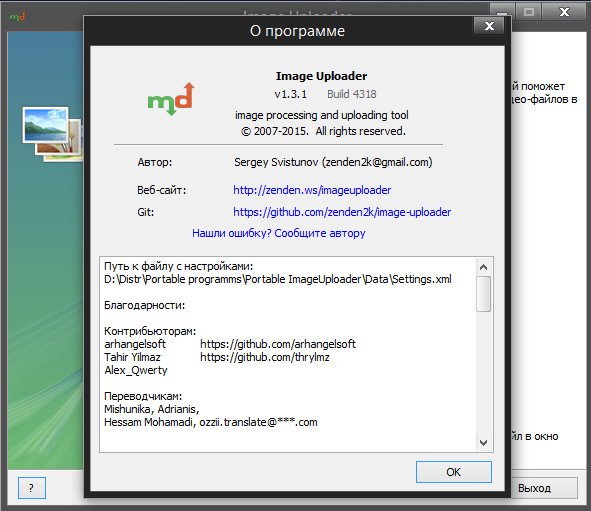Click the "https://github.com/thrylmz" text
Image resolution: width=591 pixels, height=511 pixels.
click(265, 357)
